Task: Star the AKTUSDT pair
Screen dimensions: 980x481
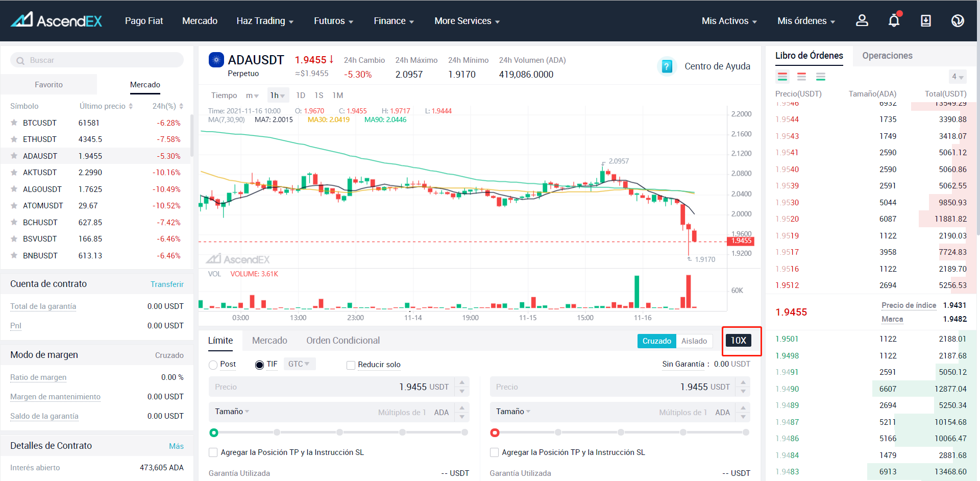Action: click(x=14, y=172)
